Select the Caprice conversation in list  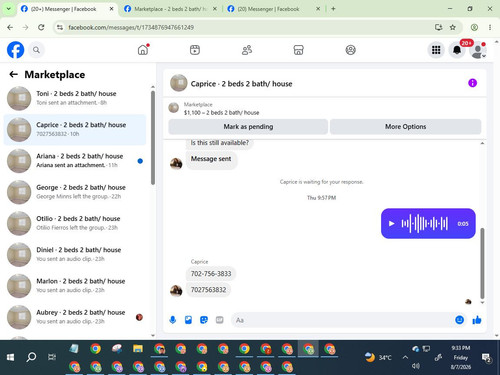point(75,129)
